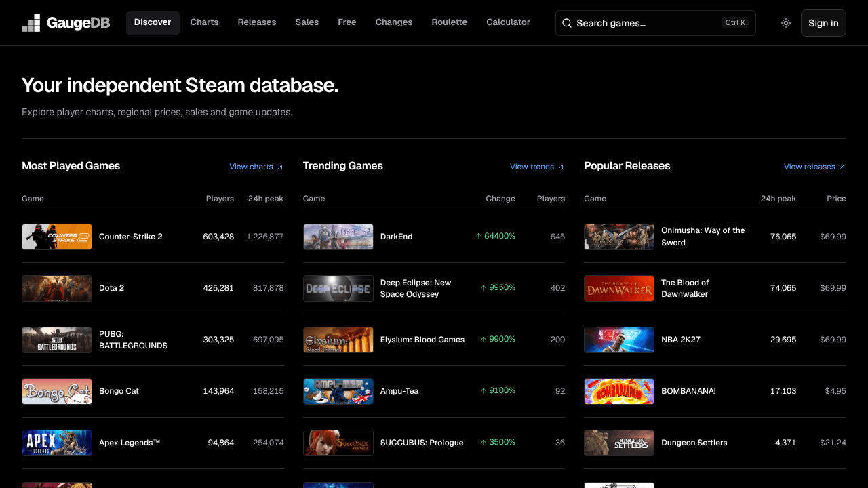The image size is (868, 488).
Task: Click the Dungeon Settlers title text
Action: [x=694, y=443]
